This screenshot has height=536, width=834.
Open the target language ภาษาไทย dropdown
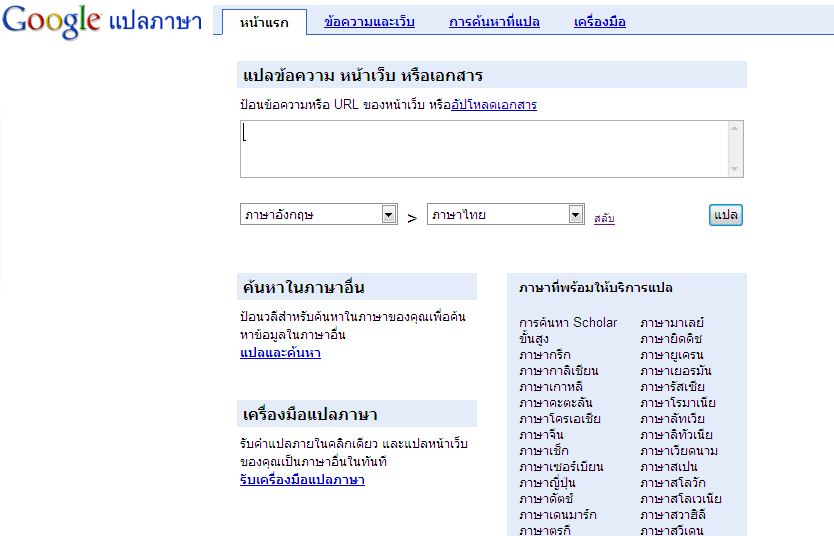click(x=506, y=214)
